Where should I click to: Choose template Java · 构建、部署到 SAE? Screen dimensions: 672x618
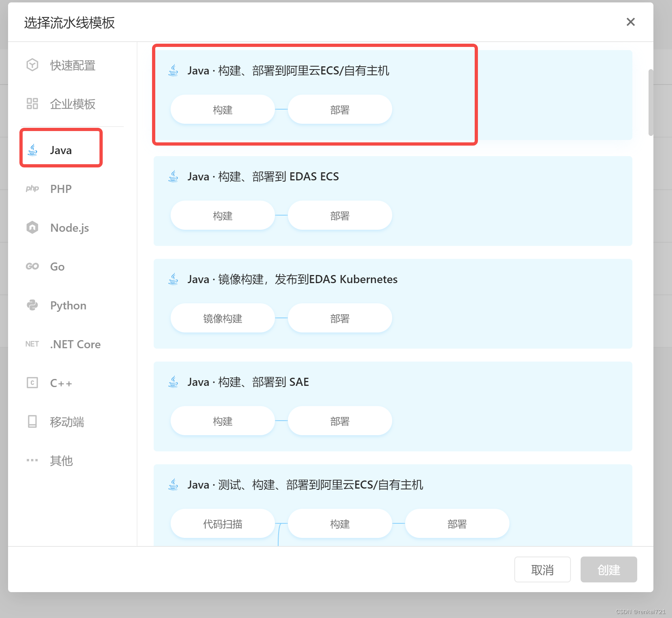pyautogui.click(x=393, y=406)
